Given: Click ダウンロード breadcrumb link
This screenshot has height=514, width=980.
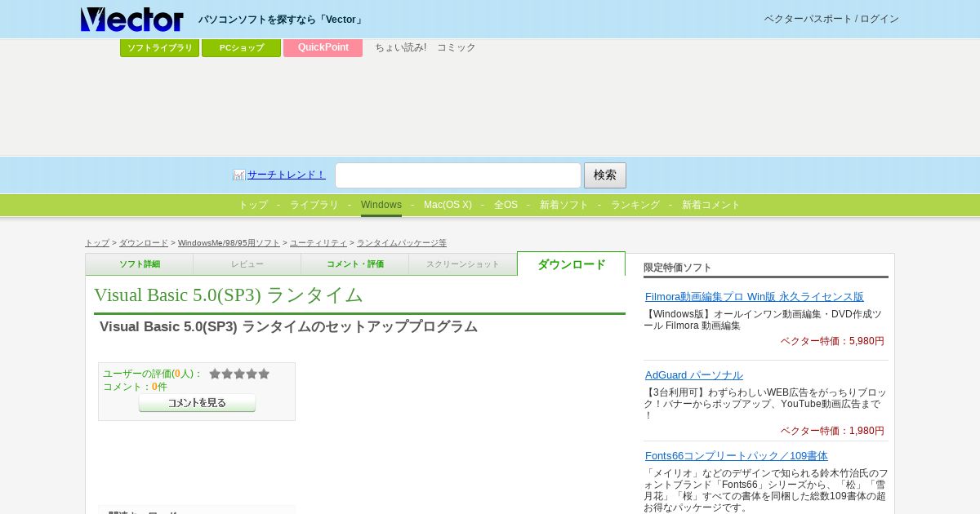Looking at the screenshot, I should point(144,243).
